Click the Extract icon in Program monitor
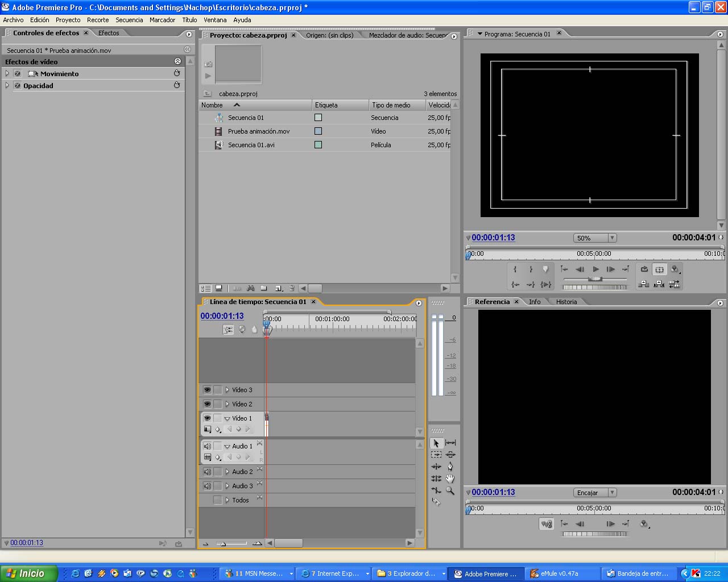Image resolution: width=728 pixels, height=582 pixels. tap(659, 284)
